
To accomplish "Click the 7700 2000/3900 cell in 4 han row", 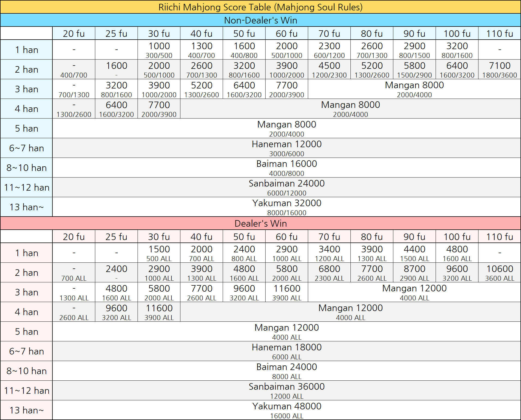I will (x=159, y=109).
